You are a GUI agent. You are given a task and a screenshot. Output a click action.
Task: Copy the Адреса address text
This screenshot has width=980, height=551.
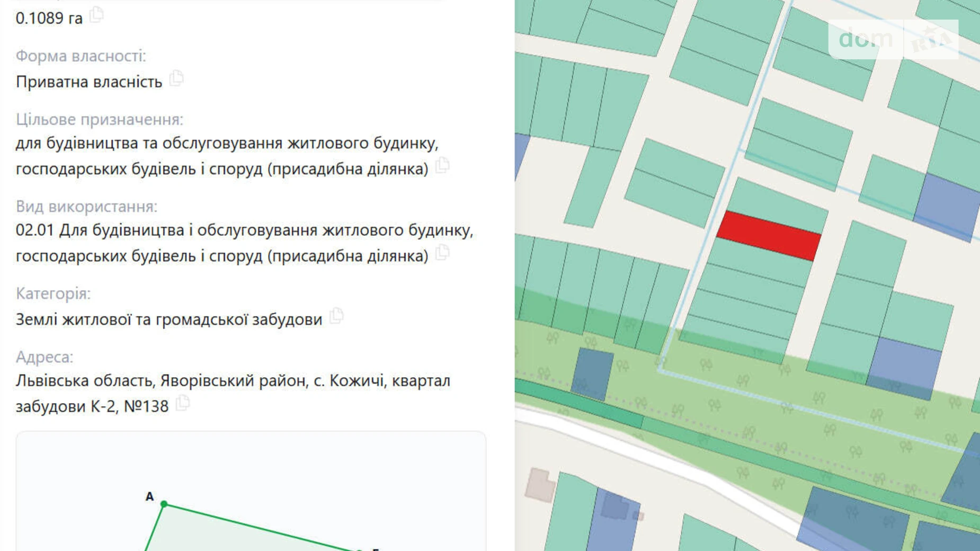click(183, 403)
